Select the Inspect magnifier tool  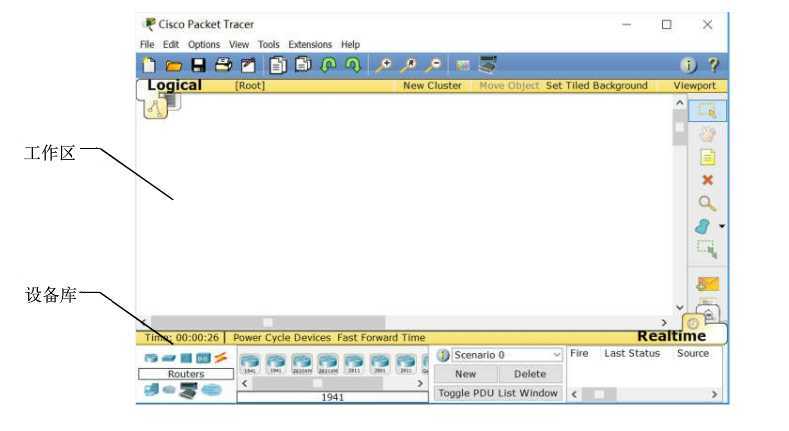point(707,204)
